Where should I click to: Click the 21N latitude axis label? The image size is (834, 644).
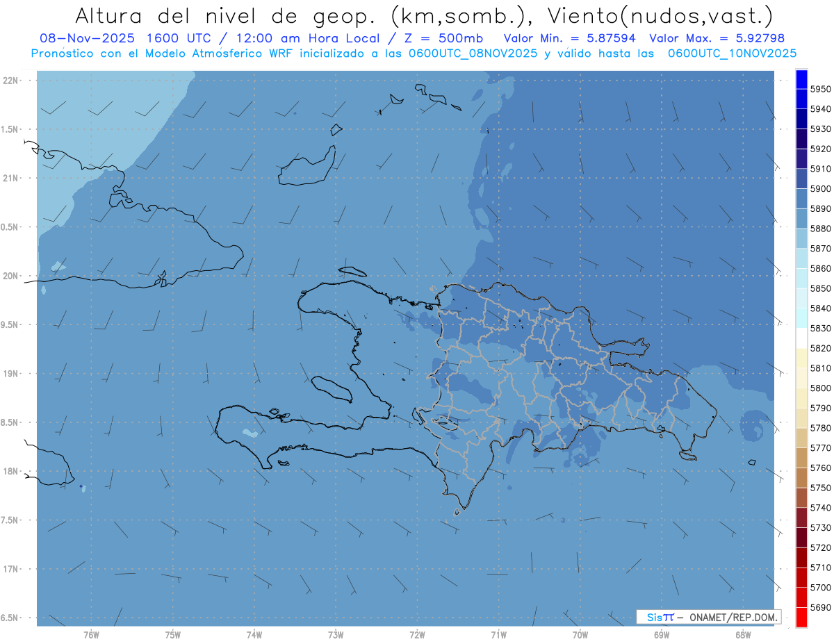(12, 178)
